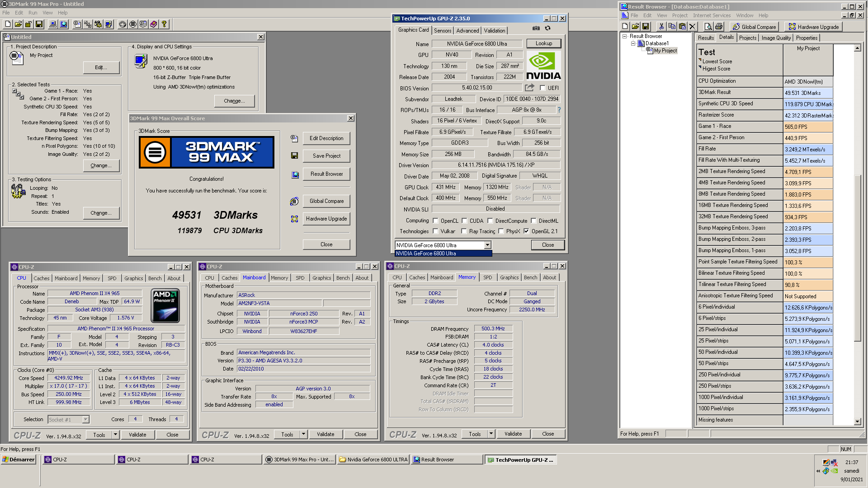Toggle the OpenGL 2.1 checkbox in GPU-Z
Screen dimensions: 868x488
click(526, 231)
